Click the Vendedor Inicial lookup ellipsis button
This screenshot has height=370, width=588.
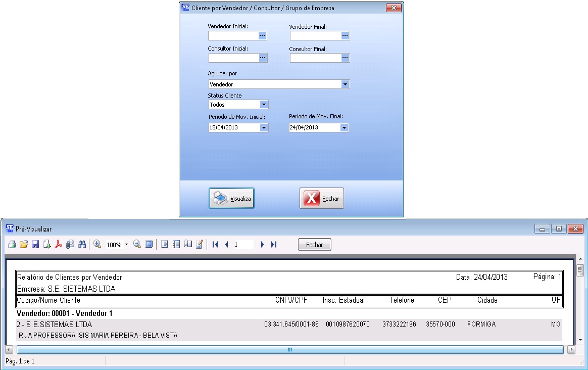point(262,35)
